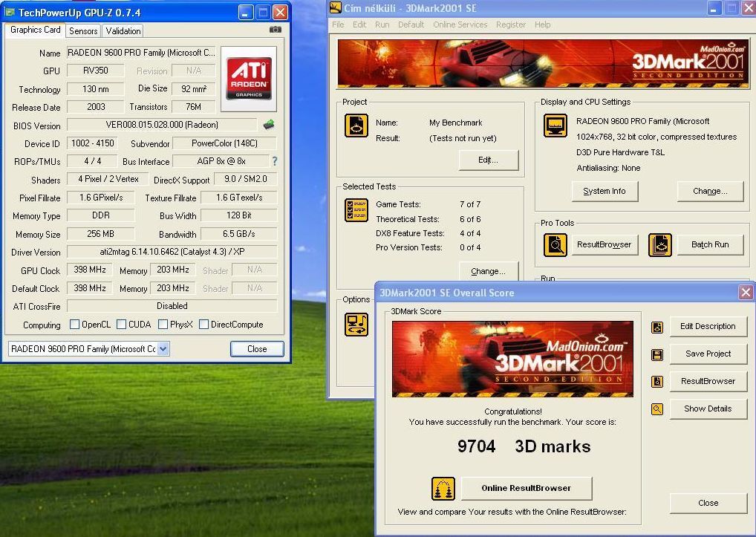Screen dimensions: 756x537
Task: Switch to the Sensors tab
Action: tap(83, 31)
